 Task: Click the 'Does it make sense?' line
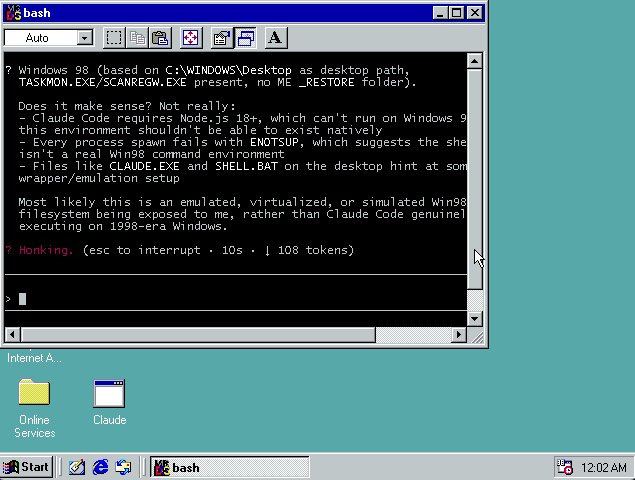pyautogui.click(x=127, y=106)
